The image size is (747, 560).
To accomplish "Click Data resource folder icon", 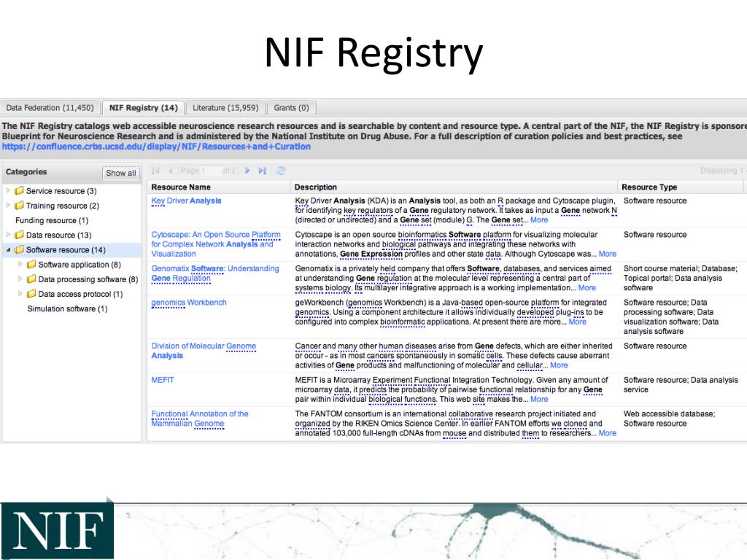I will click(19, 235).
